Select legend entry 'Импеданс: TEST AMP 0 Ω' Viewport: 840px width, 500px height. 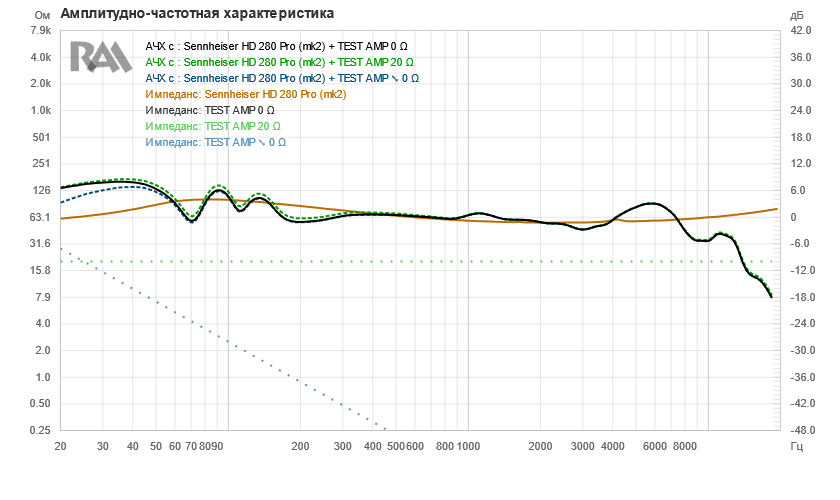click(210, 110)
